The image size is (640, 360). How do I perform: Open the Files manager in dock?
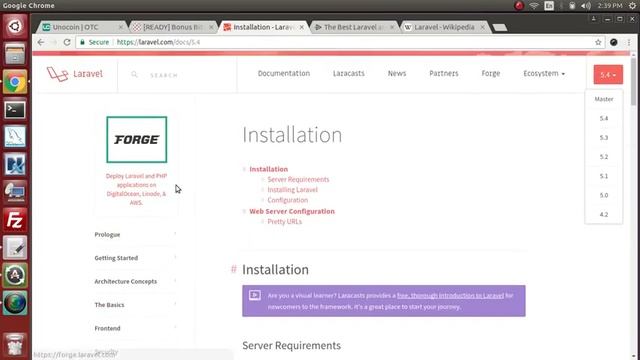[x=15, y=54]
